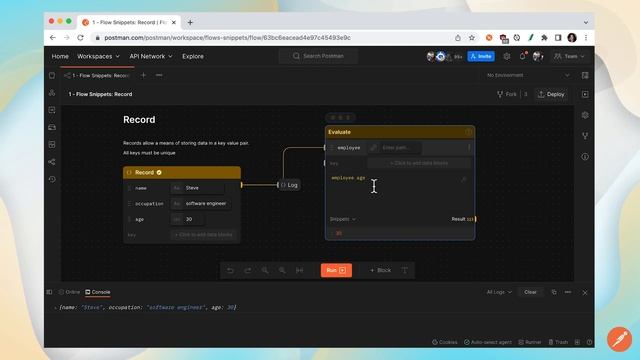Screen dimensions: 640x360
Task: Zoom in on the flow canvas
Action: coord(265,270)
